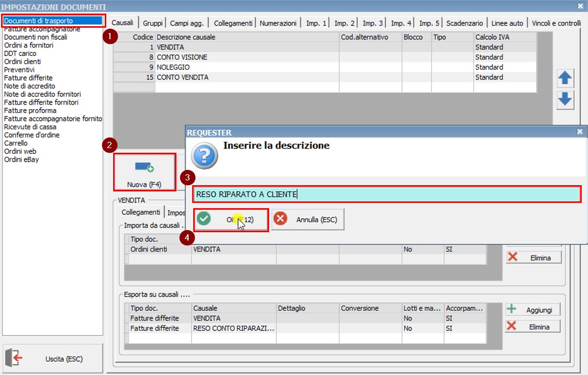The image size is (588, 375).
Task: Switch to Imp. 3 tab
Action: (372, 23)
